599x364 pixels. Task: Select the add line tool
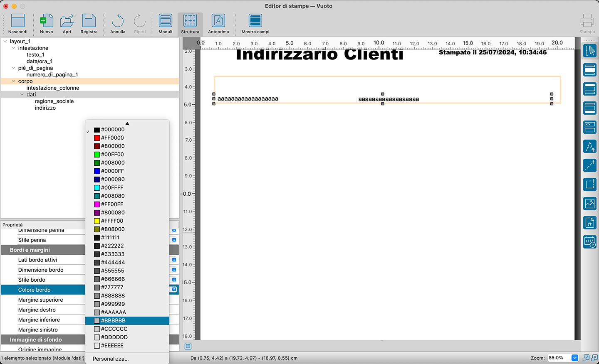[590, 165]
